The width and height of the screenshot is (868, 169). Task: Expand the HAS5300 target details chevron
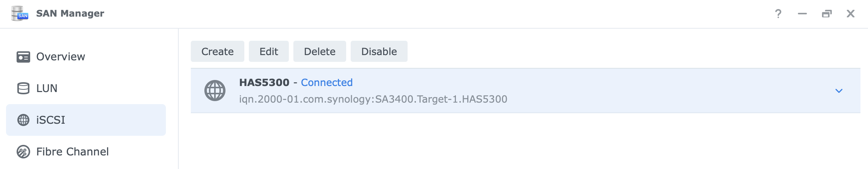click(x=839, y=91)
